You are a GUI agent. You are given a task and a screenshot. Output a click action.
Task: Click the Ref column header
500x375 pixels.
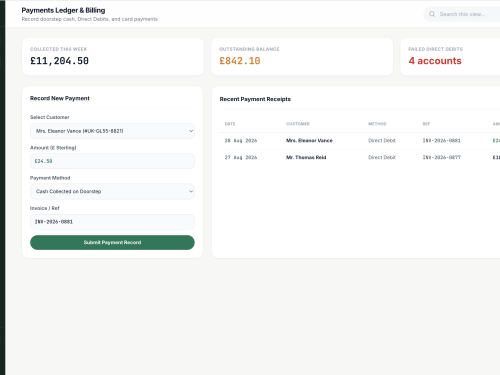click(426, 124)
